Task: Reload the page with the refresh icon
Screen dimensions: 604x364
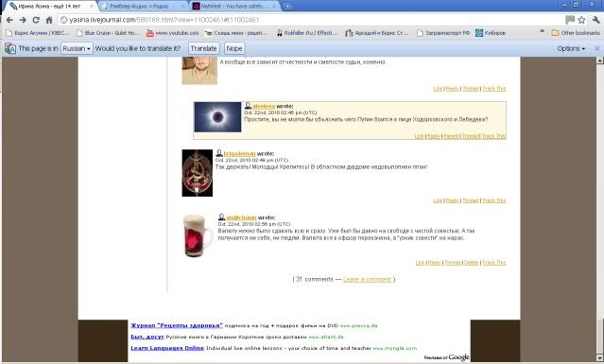Action: [36, 20]
